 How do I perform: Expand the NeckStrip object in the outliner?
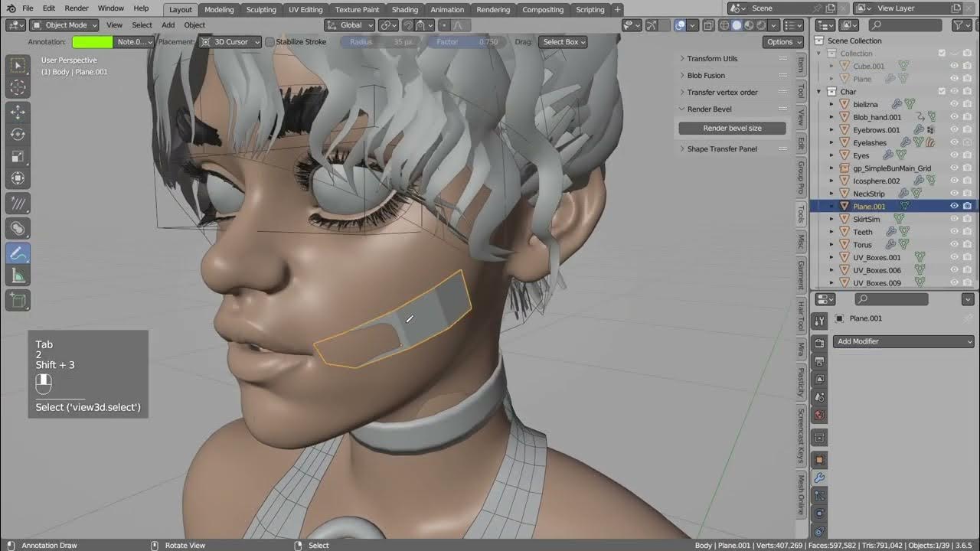[831, 193]
